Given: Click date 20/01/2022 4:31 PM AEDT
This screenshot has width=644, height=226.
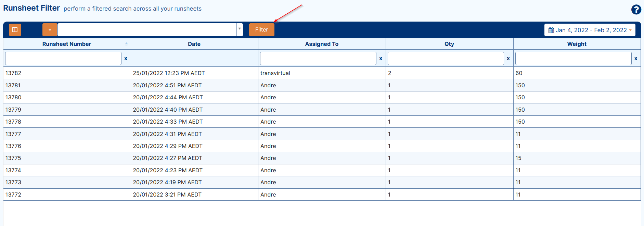Looking at the screenshot, I should [167, 134].
